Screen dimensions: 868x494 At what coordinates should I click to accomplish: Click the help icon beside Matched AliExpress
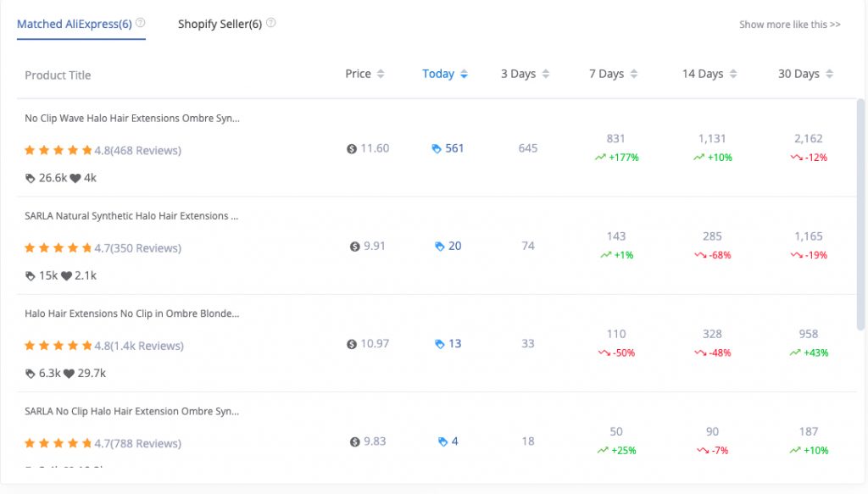coord(141,23)
